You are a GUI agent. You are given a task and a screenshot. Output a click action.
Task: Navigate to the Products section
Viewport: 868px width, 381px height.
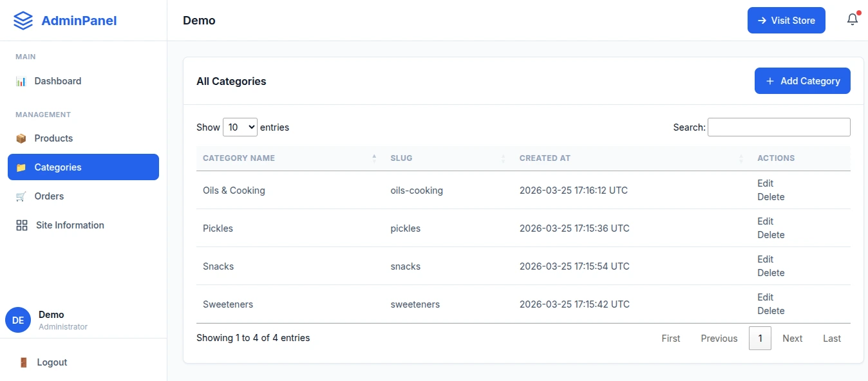[53, 138]
